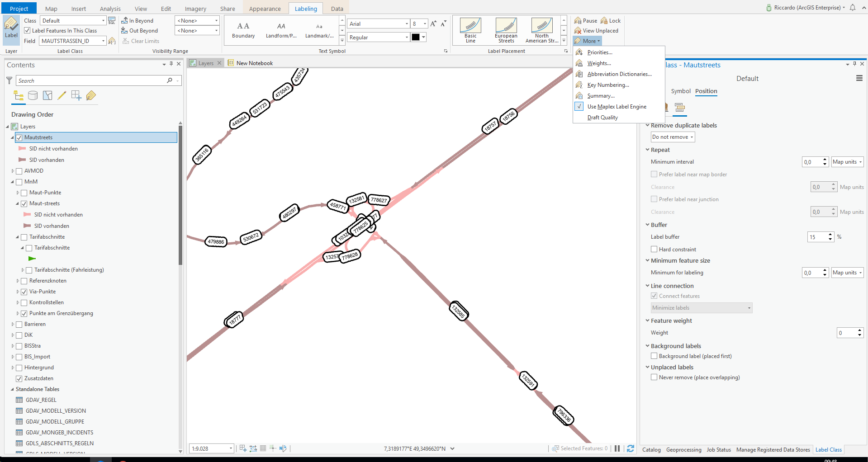Select the Basic Line placement style

470,30
